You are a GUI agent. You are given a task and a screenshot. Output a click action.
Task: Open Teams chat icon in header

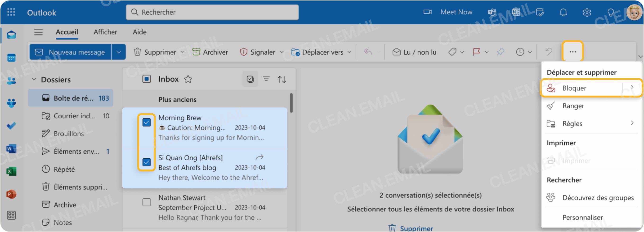tap(492, 12)
